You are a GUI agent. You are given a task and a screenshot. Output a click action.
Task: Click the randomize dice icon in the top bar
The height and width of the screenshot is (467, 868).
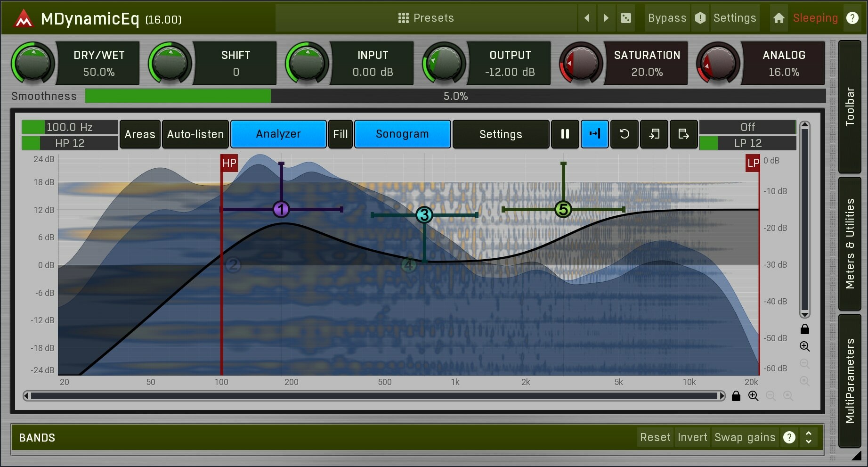[625, 18]
